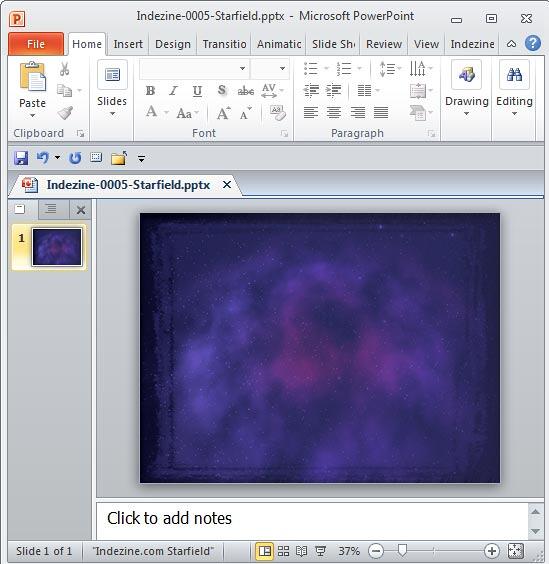Click the slideshow screen icon in quick access

pos(96,157)
